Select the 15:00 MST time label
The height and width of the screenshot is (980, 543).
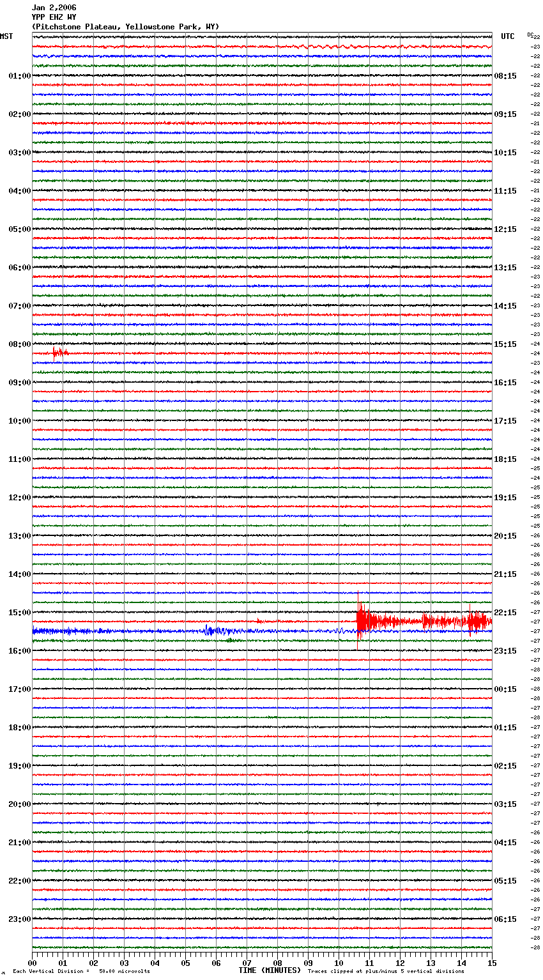(20, 613)
